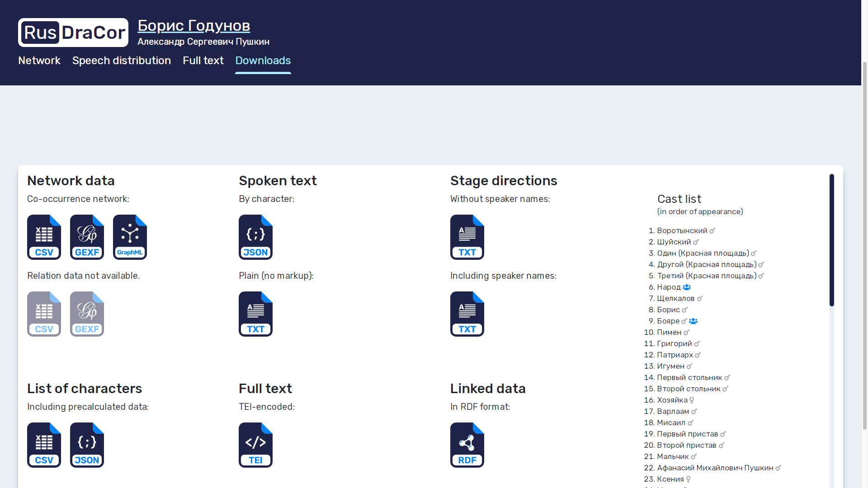This screenshot has height=488, width=868.
Task: Open the Speech distribution tab
Action: coord(122,61)
